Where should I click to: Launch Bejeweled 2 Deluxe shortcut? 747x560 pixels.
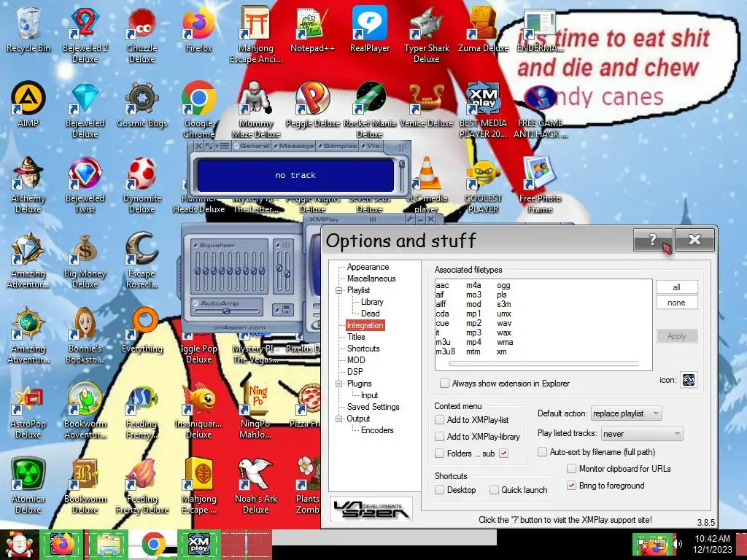85,34
